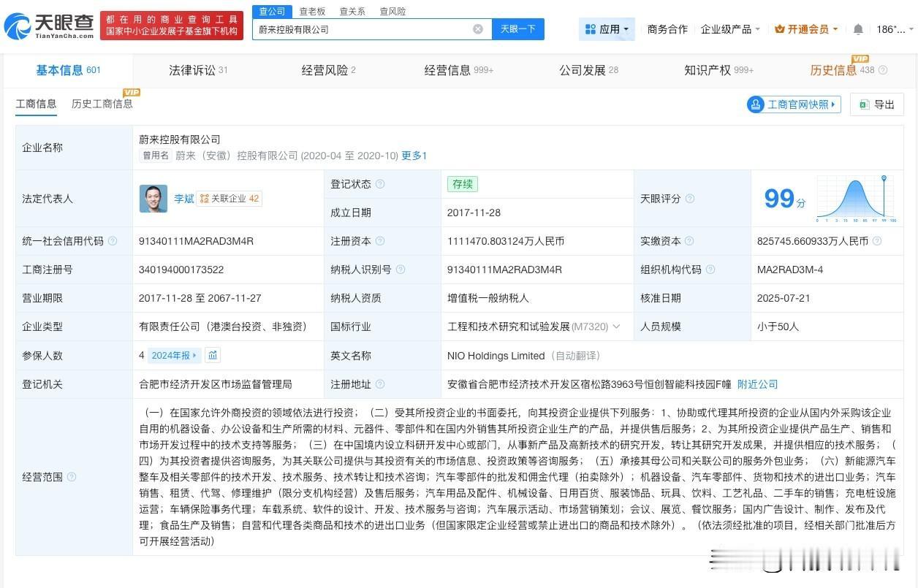The height and width of the screenshot is (588, 918).
Task: Click help icon after 825745.660933万人民币
Action: click(877, 241)
